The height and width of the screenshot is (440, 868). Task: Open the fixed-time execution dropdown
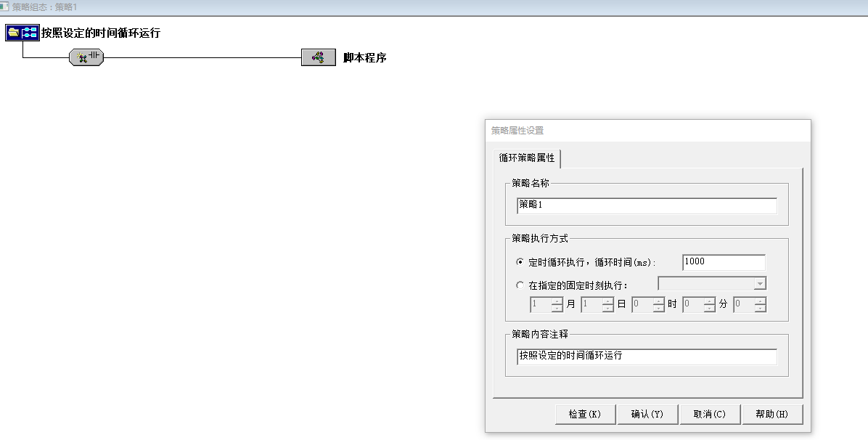click(x=759, y=284)
